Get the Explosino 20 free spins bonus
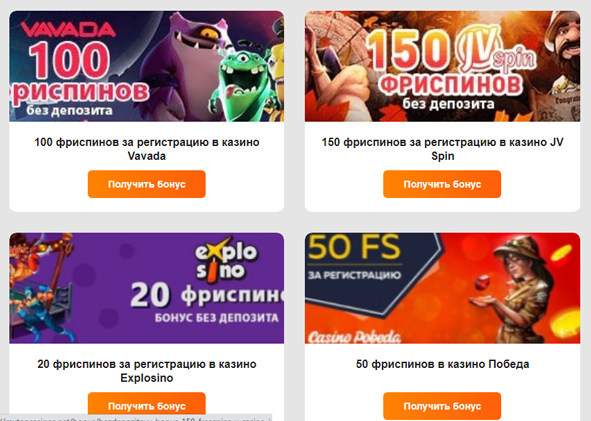The width and height of the screenshot is (591, 421). tap(147, 406)
